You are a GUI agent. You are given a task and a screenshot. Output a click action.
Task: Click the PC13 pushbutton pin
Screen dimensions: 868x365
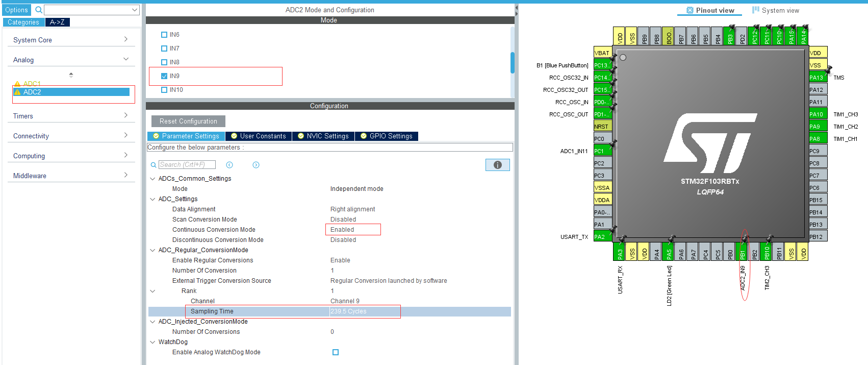pyautogui.click(x=602, y=65)
